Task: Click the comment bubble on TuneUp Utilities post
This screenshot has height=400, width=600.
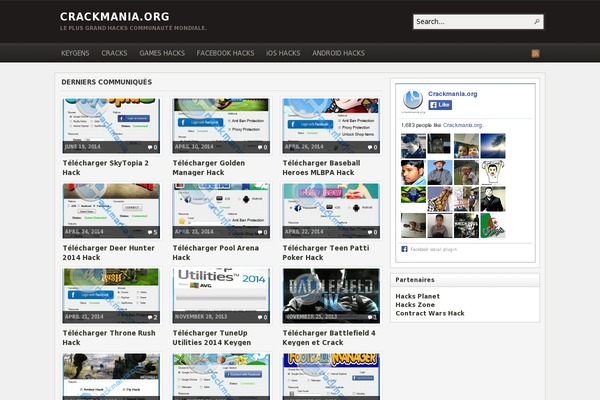Action: coord(260,317)
